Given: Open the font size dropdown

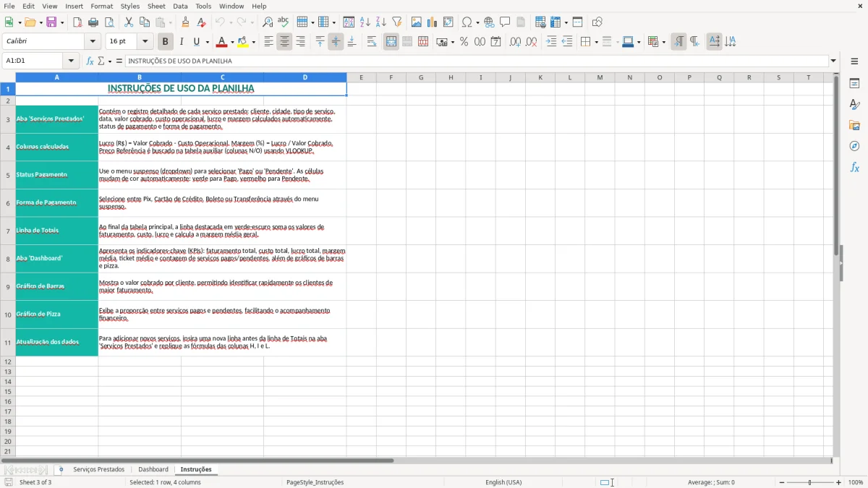Looking at the screenshot, I should (145, 42).
